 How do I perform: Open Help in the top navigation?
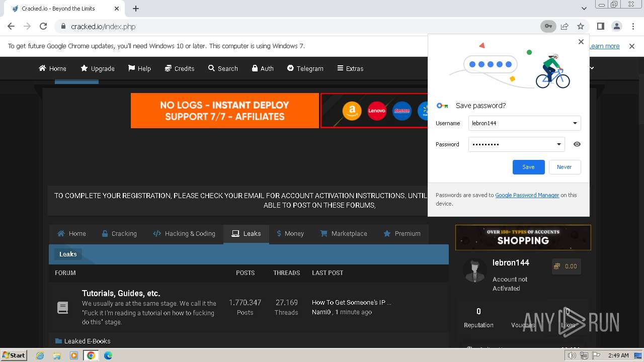click(x=139, y=68)
